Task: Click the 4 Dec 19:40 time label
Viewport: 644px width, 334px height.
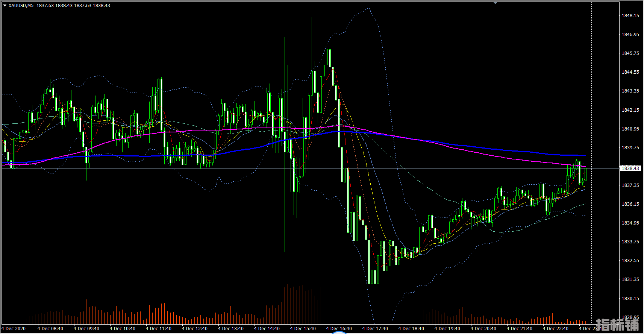Action: [x=447, y=328]
